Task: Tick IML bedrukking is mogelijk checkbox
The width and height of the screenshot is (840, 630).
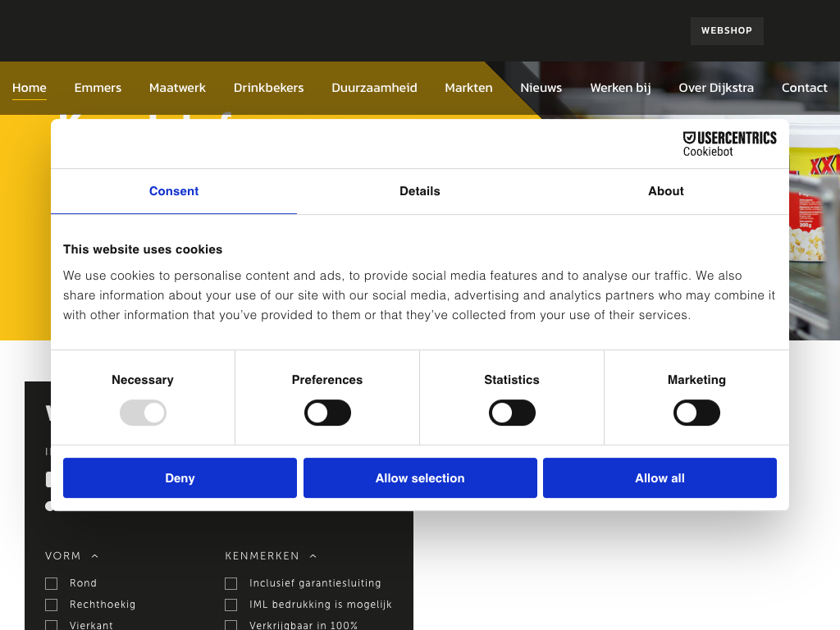Action: pos(231,605)
